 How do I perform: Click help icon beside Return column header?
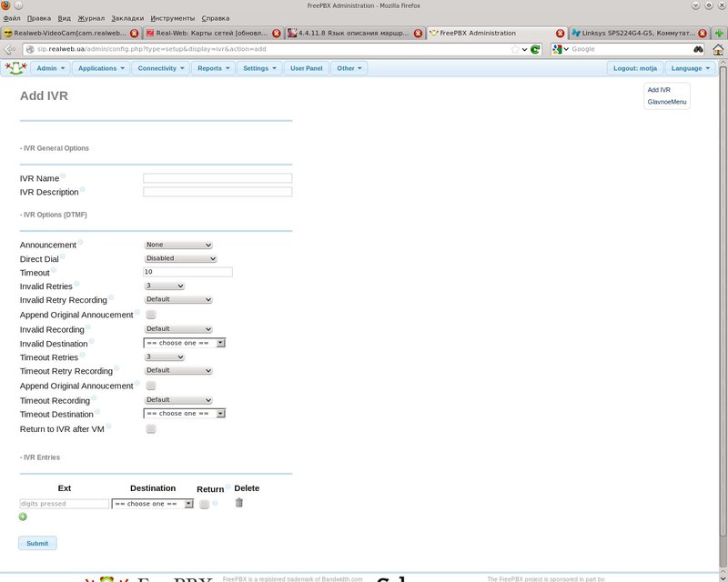point(228,487)
